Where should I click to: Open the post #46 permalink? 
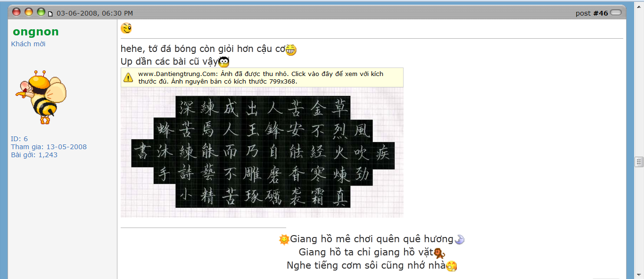click(600, 13)
